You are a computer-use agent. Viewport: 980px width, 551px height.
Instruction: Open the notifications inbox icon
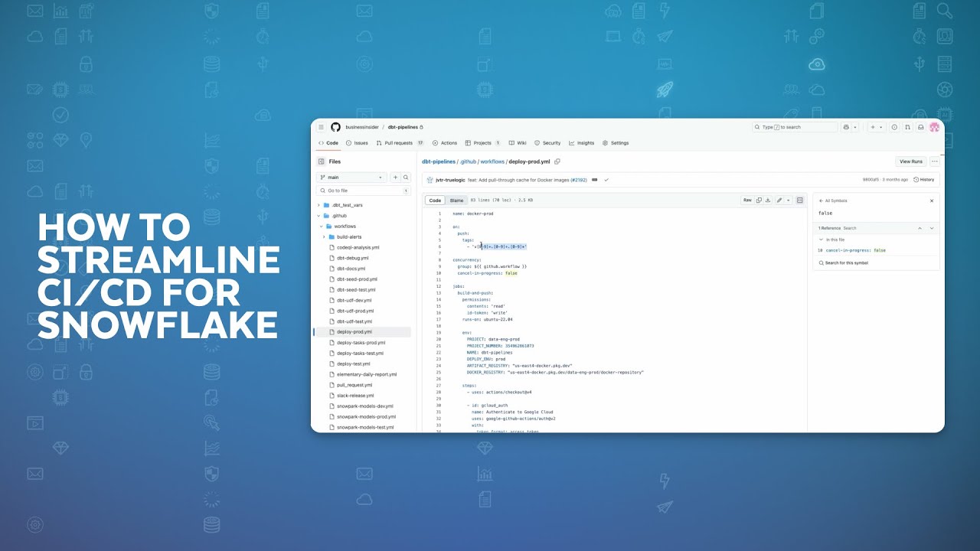click(921, 127)
